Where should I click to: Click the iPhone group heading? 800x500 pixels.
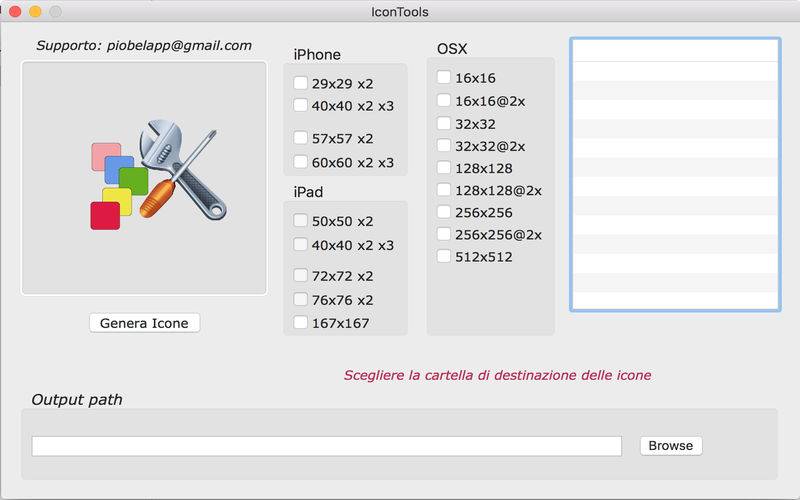click(317, 55)
